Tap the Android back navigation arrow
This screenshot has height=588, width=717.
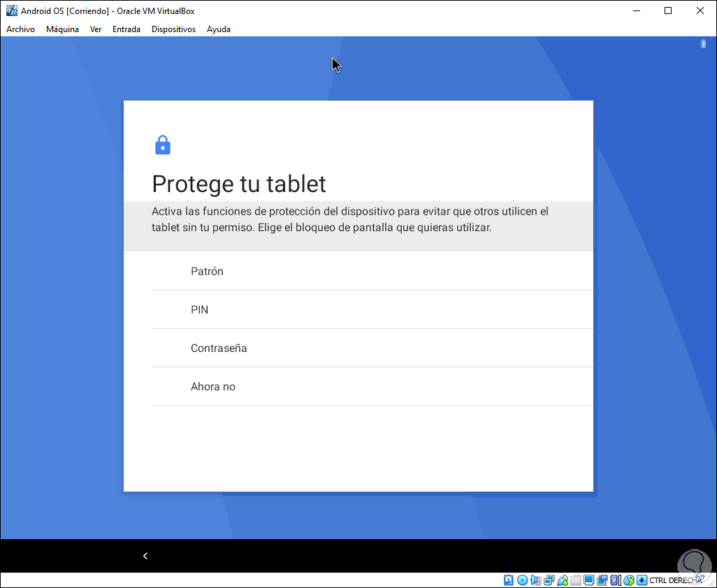click(x=145, y=556)
